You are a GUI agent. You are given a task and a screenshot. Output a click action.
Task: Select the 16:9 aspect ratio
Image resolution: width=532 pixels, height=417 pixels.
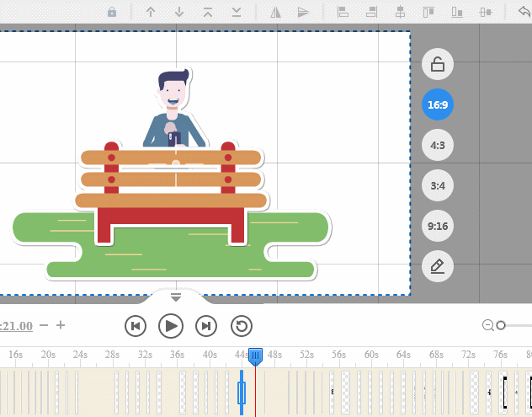438,105
